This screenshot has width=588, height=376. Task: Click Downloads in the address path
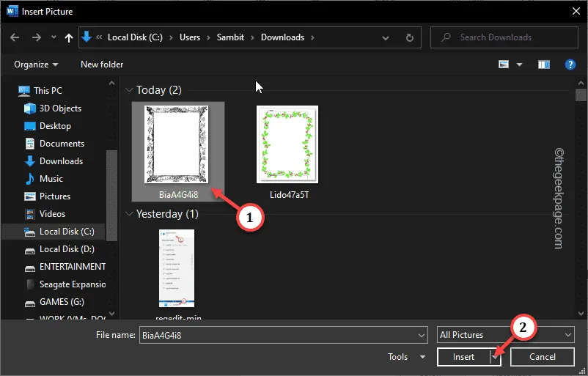tap(282, 37)
